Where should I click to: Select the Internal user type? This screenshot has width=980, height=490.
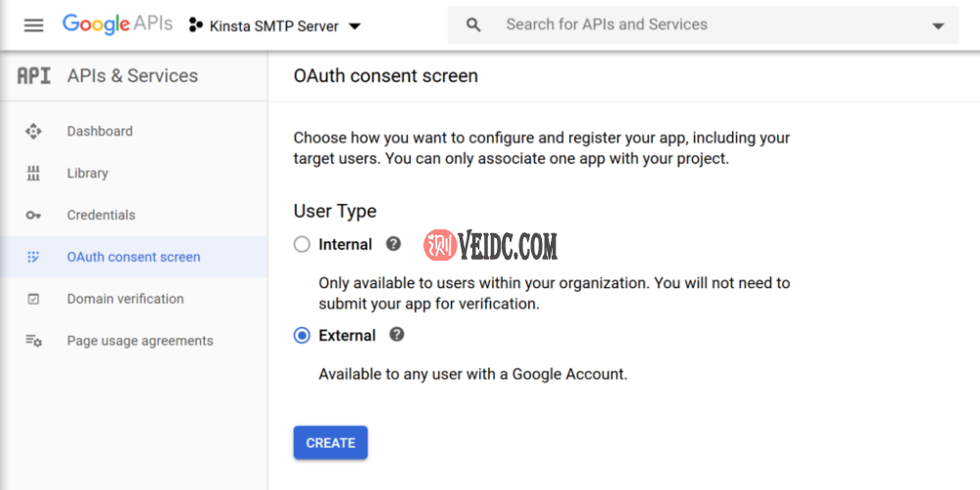click(x=303, y=245)
